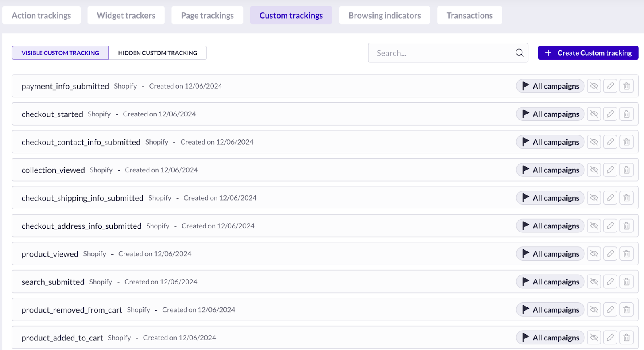Hide the product_viewed tracking
644x350 pixels.
(x=594, y=254)
